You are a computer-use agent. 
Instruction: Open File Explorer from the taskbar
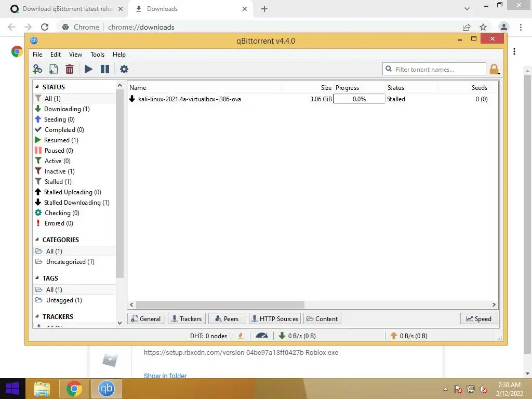coord(42,389)
